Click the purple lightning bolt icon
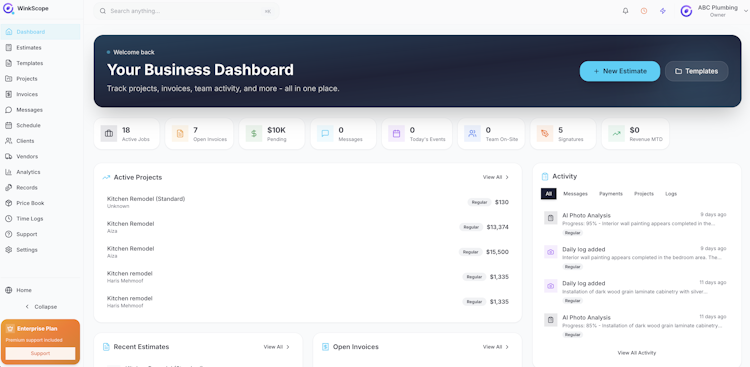This screenshot has width=750, height=367. click(x=662, y=11)
